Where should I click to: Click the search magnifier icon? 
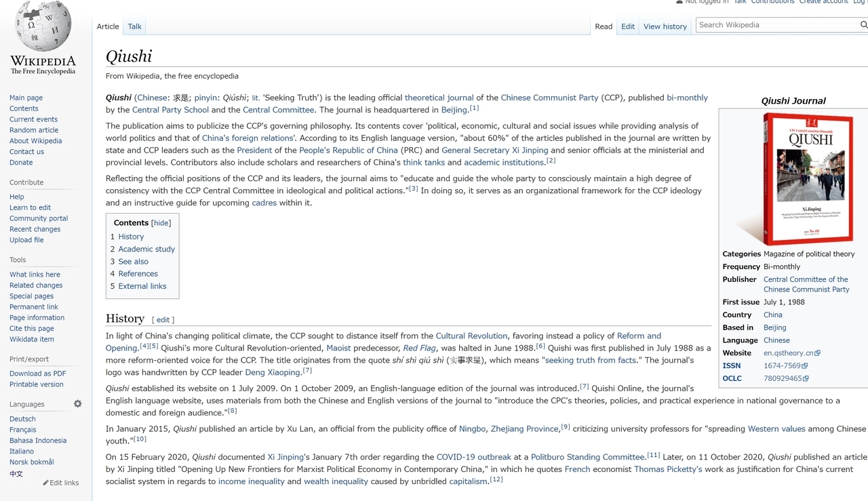pyautogui.click(x=863, y=25)
